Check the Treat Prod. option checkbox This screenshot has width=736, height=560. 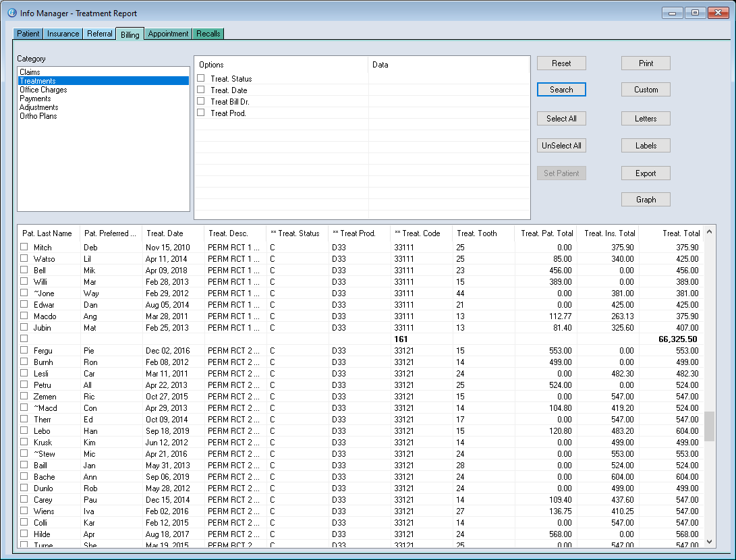[201, 113]
